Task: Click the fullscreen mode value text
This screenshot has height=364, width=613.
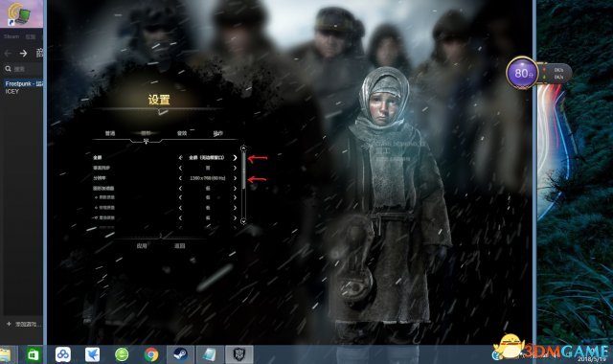Action: (x=207, y=157)
